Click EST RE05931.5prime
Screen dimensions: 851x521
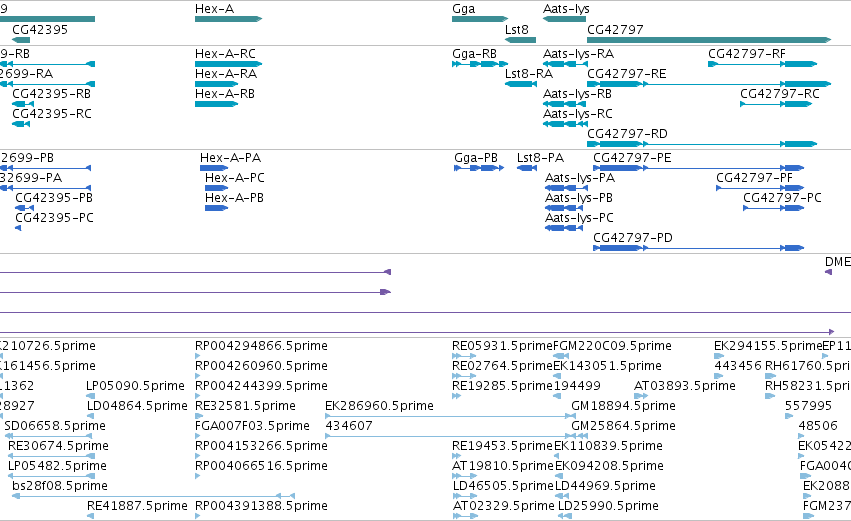point(502,346)
